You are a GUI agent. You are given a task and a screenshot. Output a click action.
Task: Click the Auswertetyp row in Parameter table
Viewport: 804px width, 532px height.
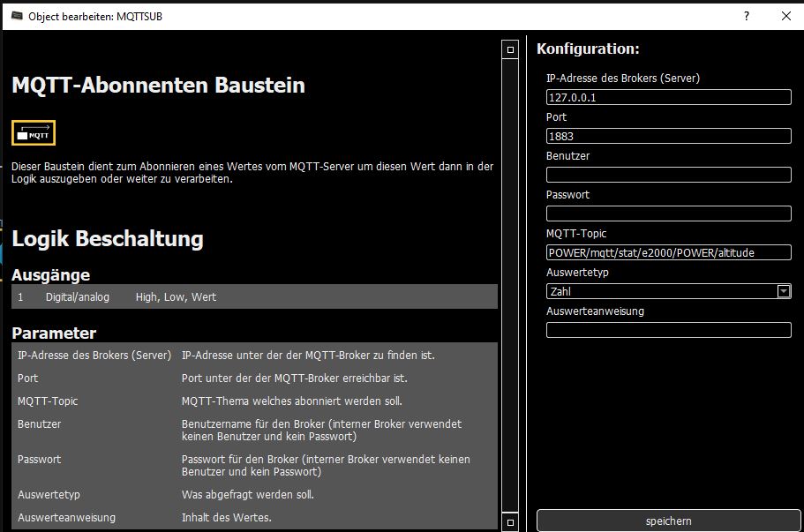click(254, 494)
